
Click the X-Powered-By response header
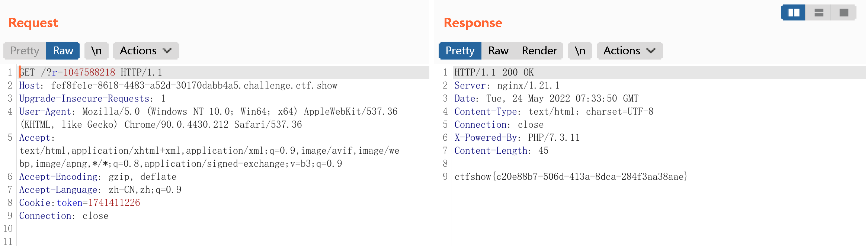tap(486, 138)
